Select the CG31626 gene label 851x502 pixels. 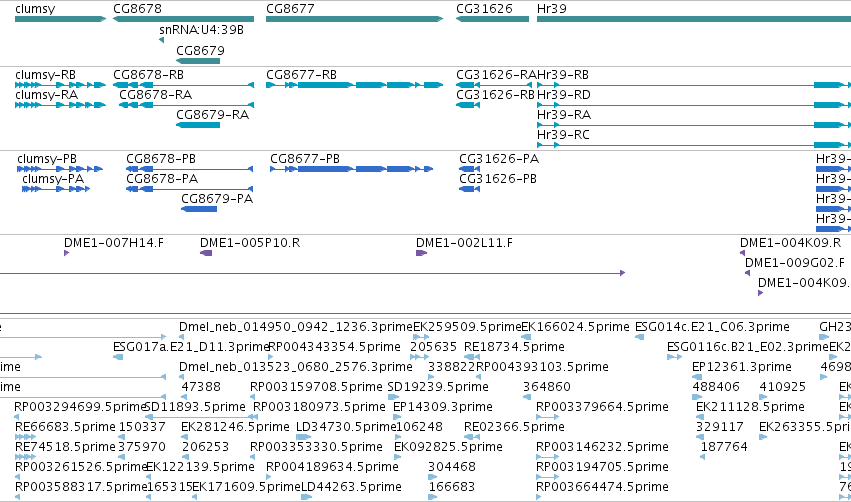pos(484,9)
